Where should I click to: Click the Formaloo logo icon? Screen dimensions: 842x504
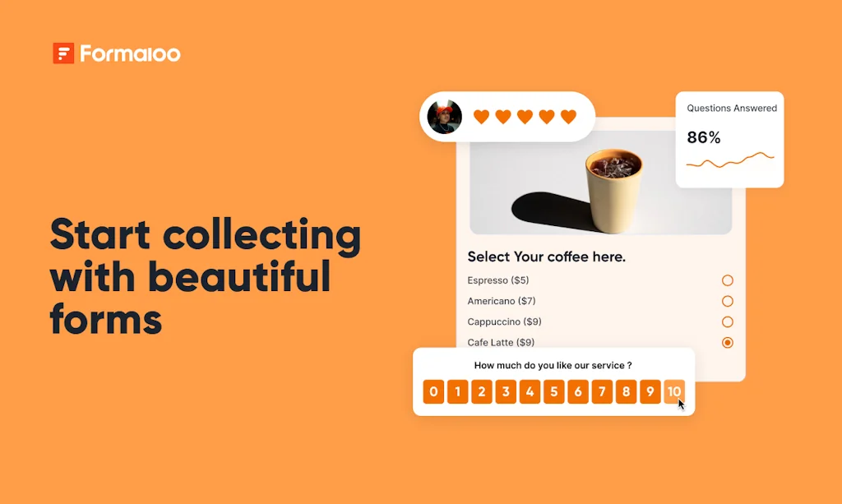click(63, 53)
